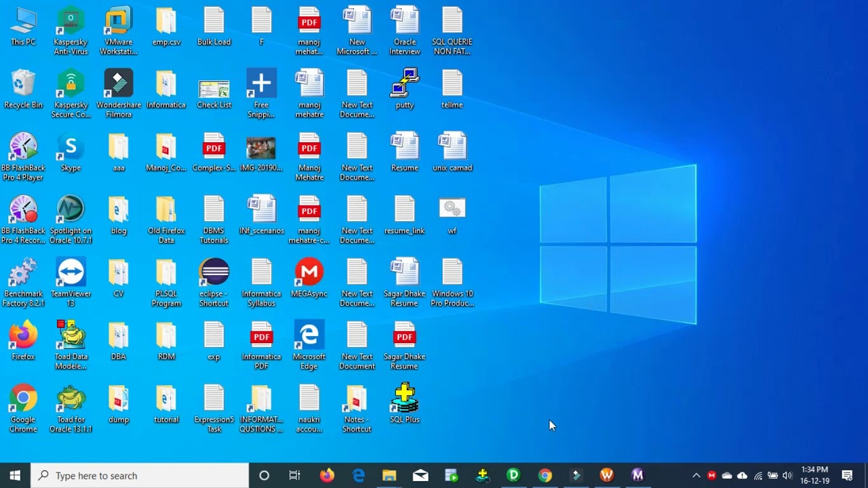Open the Expression5 Task file
Viewport: 868px width, 488px height.
(x=214, y=409)
